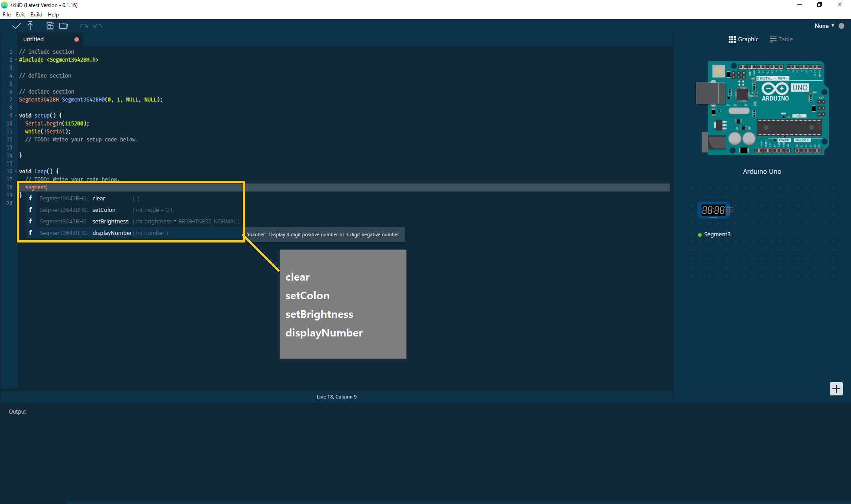Open the Build menu
The height and width of the screenshot is (504, 851).
tap(36, 14)
